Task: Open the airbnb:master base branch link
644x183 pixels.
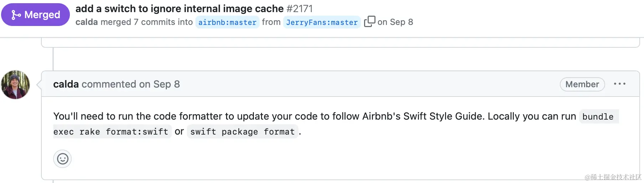Action: tap(227, 22)
